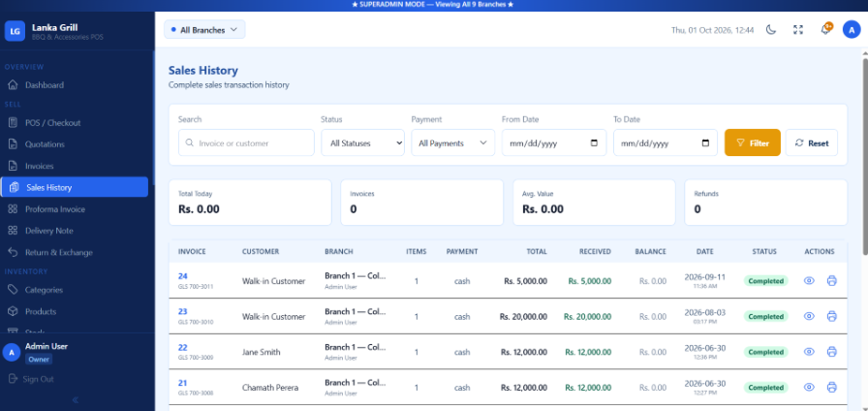Click Chamath Perera customer cell

point(270,388)
